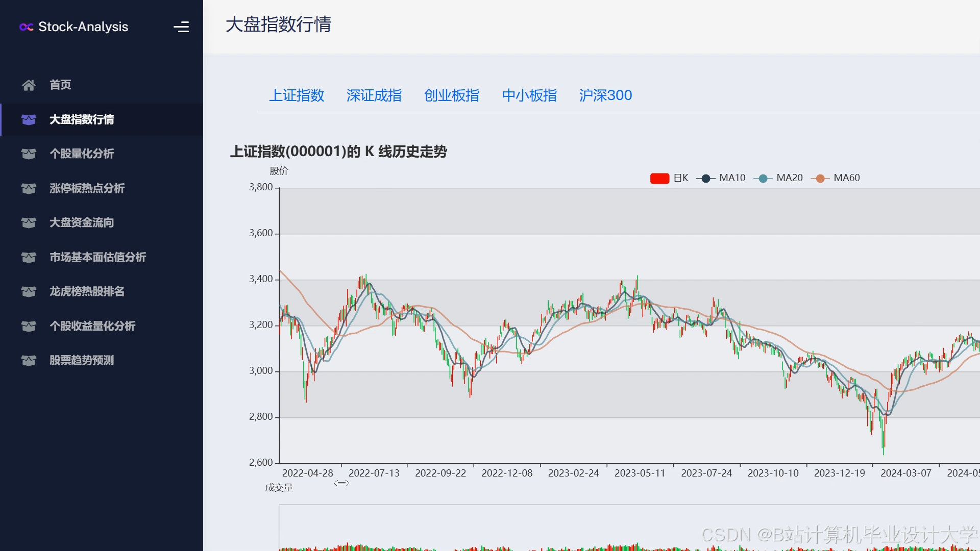Select the 创业板指 index tab
980x551 pixels.
451,95
